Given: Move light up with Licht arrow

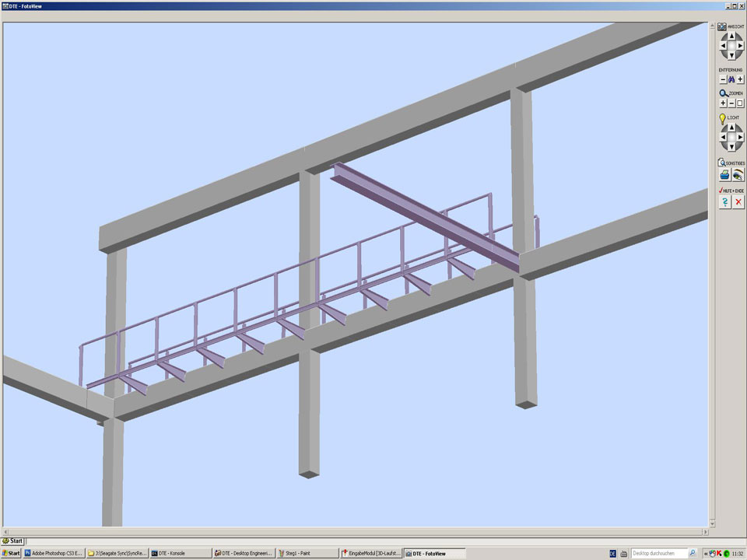Looking at the screenshot, I should click(731, 128).
